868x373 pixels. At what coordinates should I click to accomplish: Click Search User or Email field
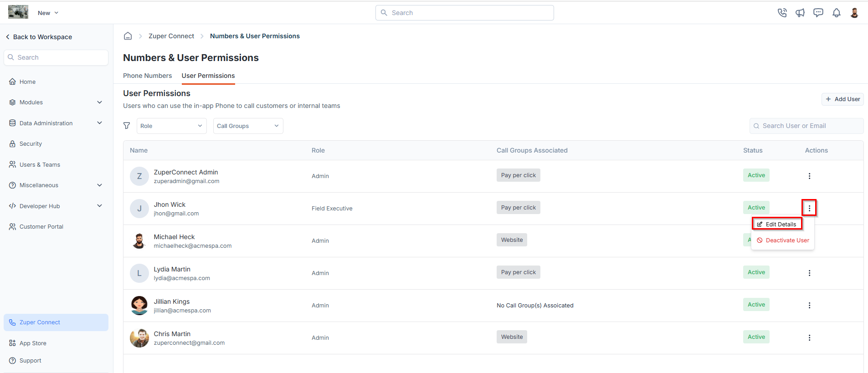(806, 126)
